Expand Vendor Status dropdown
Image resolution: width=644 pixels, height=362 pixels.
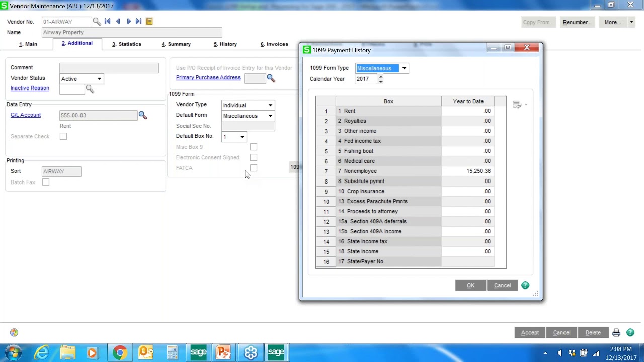99,79
